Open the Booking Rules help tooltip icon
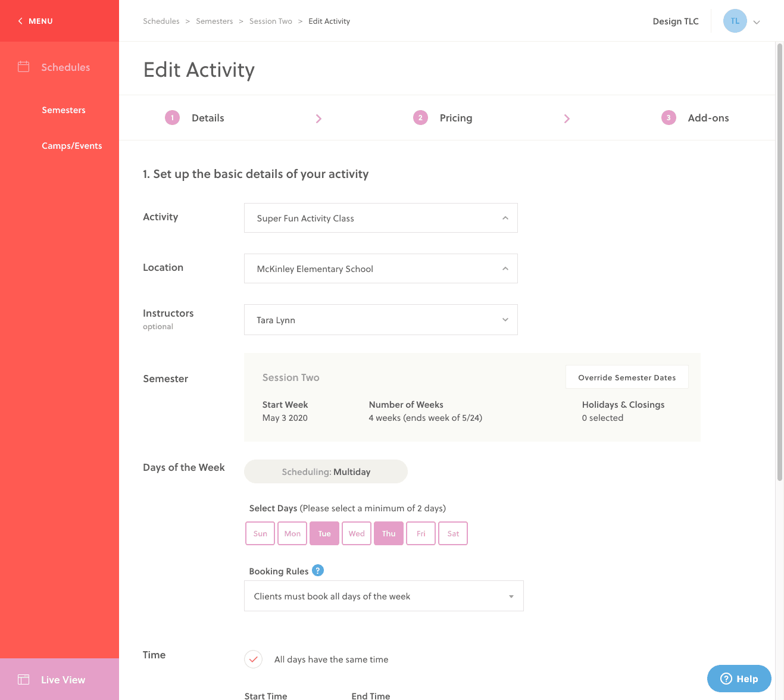784x700 pixels. click(318, 570)
